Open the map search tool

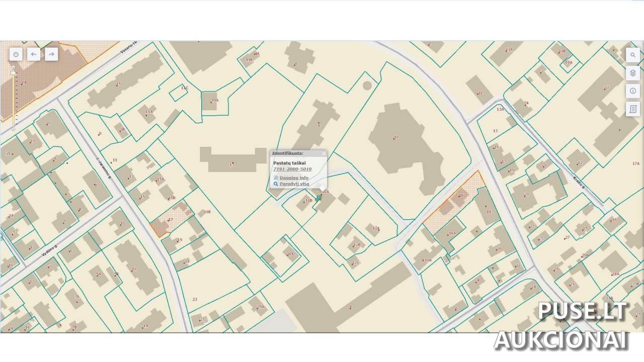click(632, 55)
